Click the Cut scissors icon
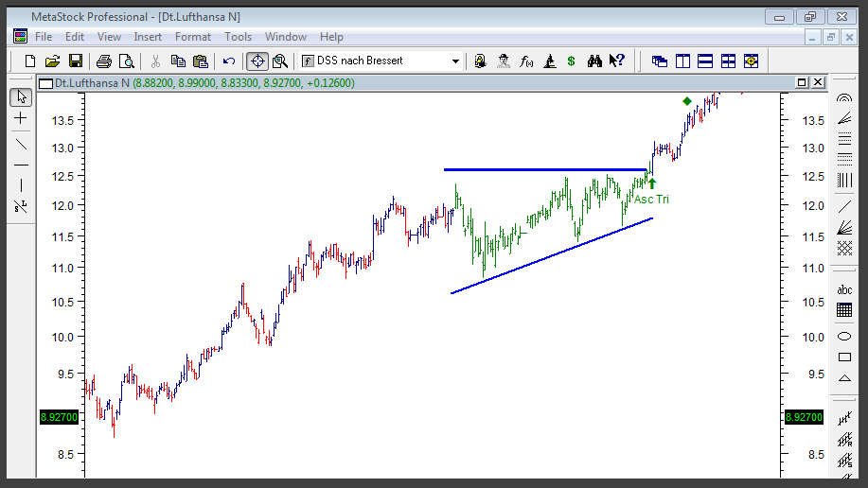 tap(155, 61)
